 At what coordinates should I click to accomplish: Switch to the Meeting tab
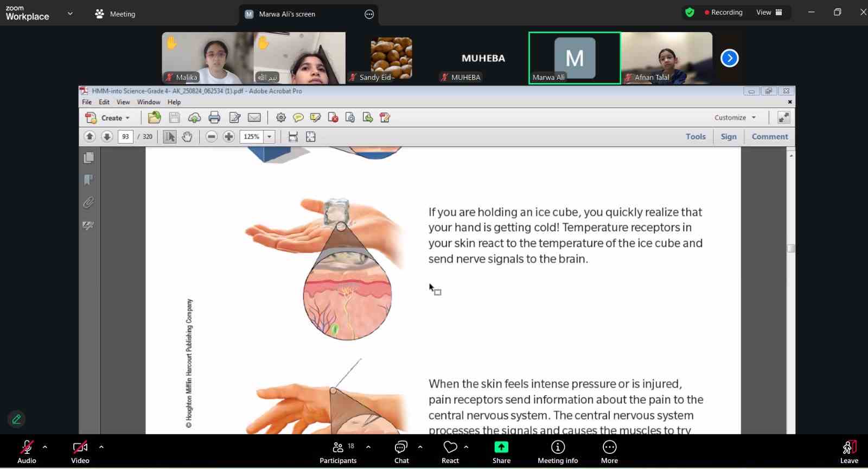(x=115, y=14)
